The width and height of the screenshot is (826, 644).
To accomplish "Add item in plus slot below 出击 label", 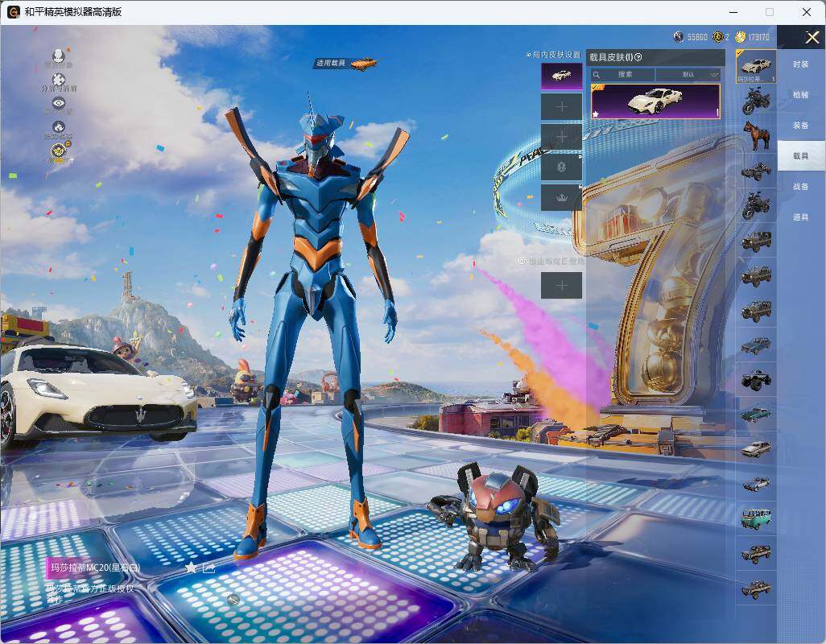I will pos(562,286).
